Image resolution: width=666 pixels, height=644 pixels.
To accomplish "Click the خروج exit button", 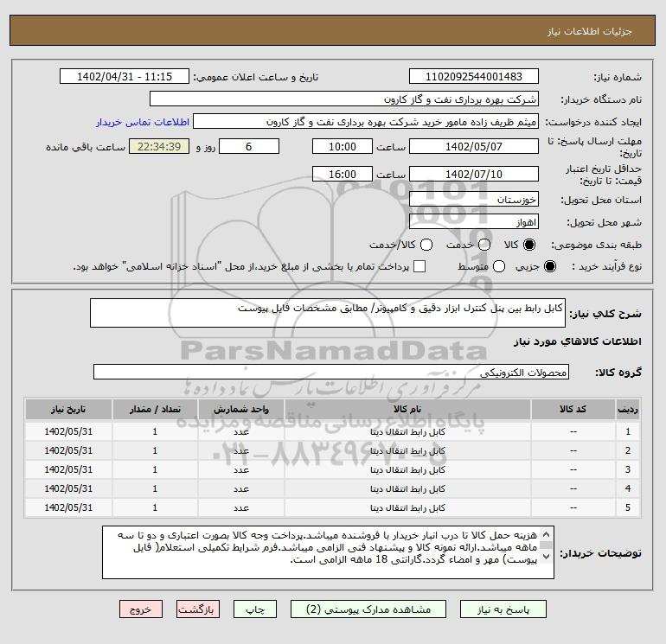I will pos(141,609).
